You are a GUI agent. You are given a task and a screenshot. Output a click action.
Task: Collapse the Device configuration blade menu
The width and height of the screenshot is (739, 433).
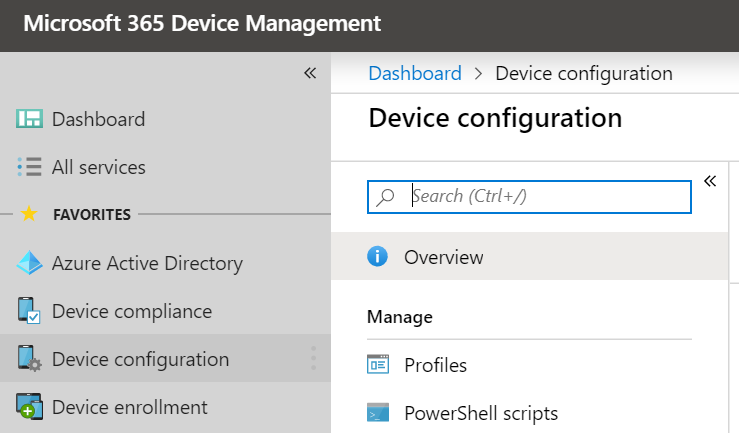pos(710,181)
